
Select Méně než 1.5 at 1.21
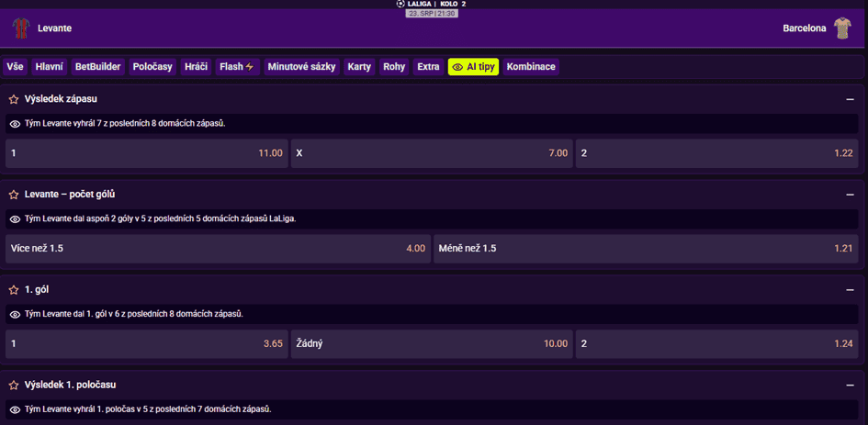pos(647,249)
